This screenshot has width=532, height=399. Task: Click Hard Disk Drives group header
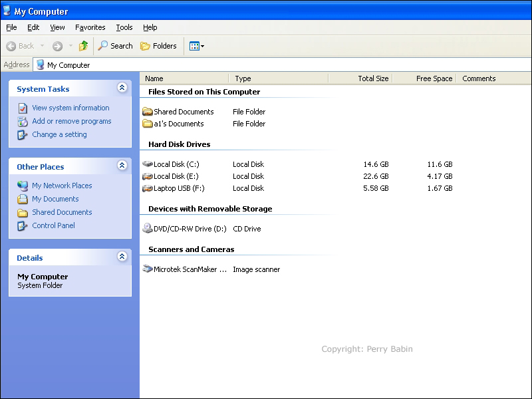point(180,144)
